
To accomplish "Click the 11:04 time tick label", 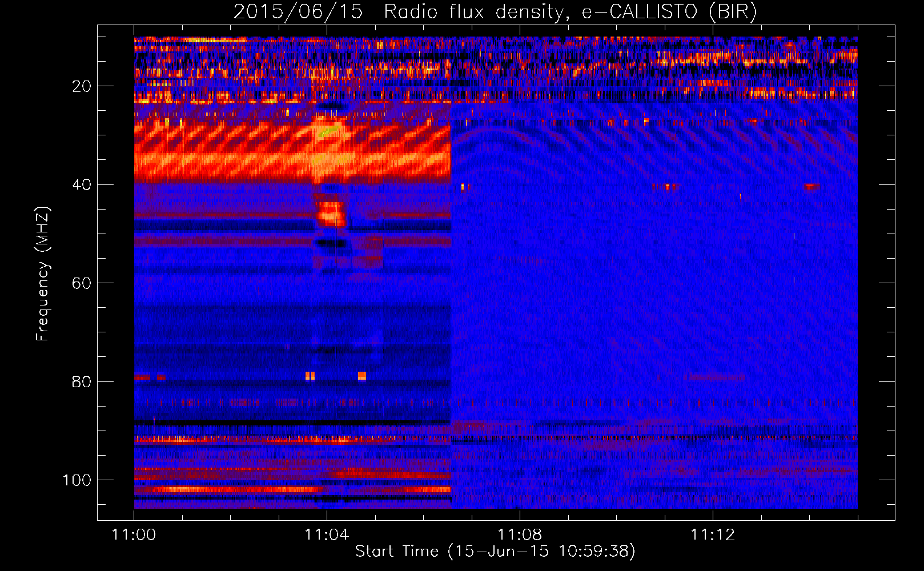I will [x=327, y=535].
